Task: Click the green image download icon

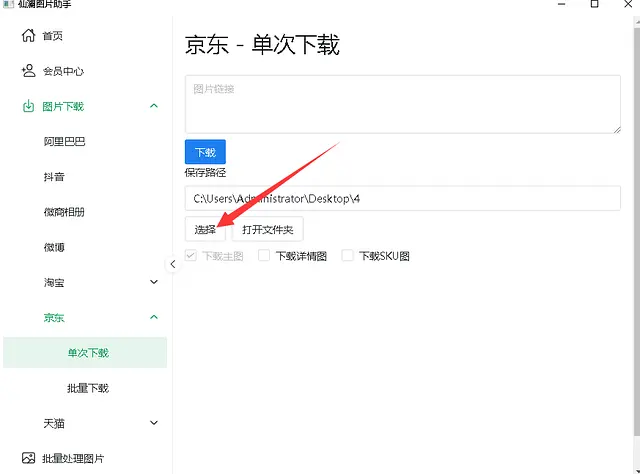Action: [x=28, y=106]
